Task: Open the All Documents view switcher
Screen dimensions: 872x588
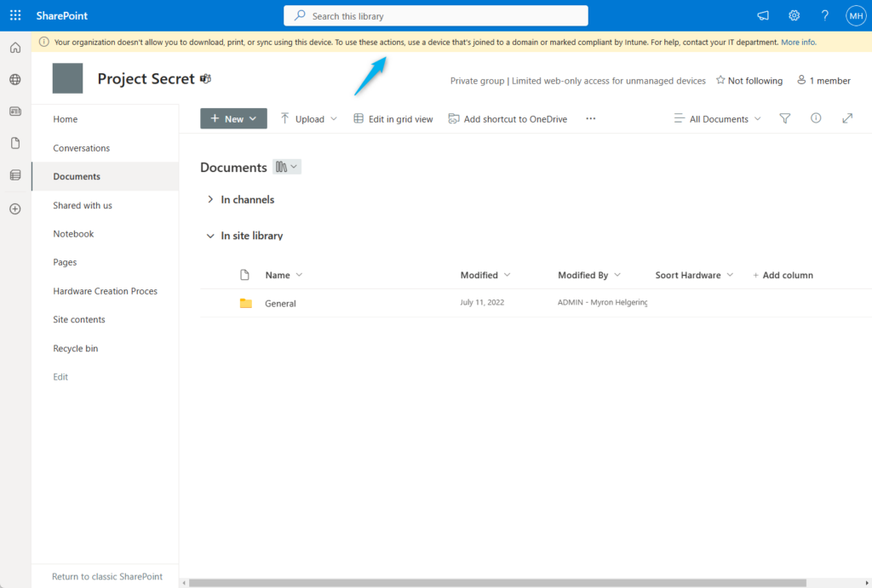Action: coord(717,118)
